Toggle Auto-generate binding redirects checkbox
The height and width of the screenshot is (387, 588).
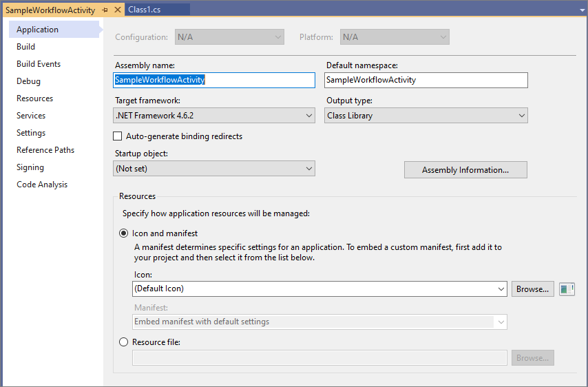(x=118, y=136)
